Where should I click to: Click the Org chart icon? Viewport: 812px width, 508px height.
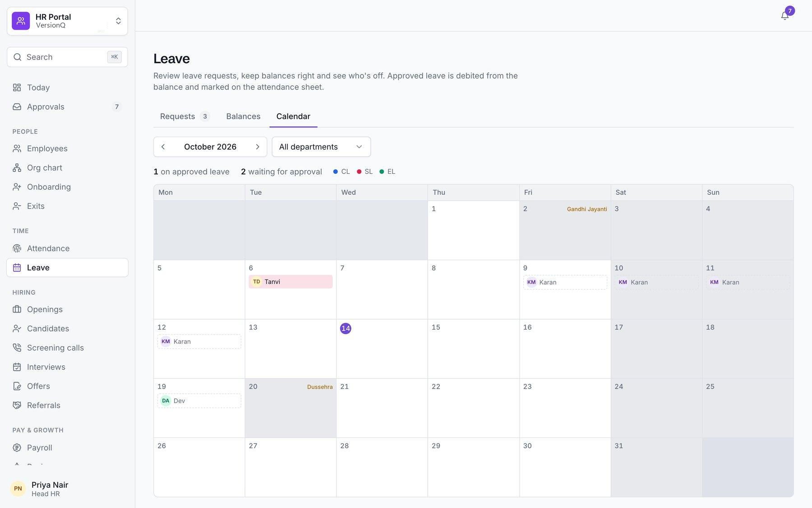[x=17, y=168]
